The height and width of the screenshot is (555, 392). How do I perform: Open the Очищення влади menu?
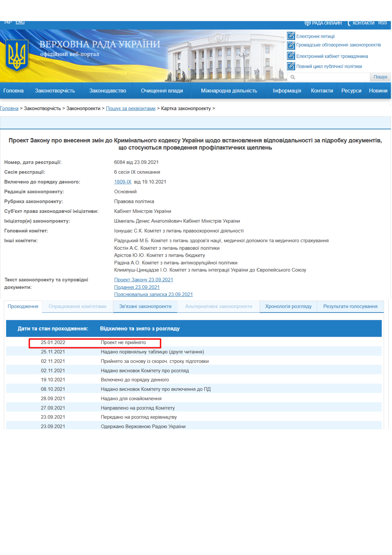pyautogui.click(x=162, y=91)
